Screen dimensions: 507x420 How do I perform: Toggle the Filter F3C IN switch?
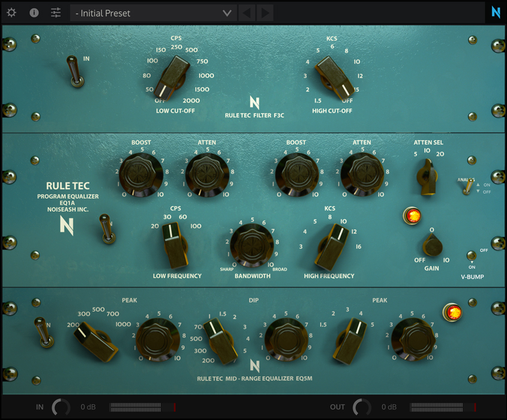pyautogui.click(x=76, y=72)
